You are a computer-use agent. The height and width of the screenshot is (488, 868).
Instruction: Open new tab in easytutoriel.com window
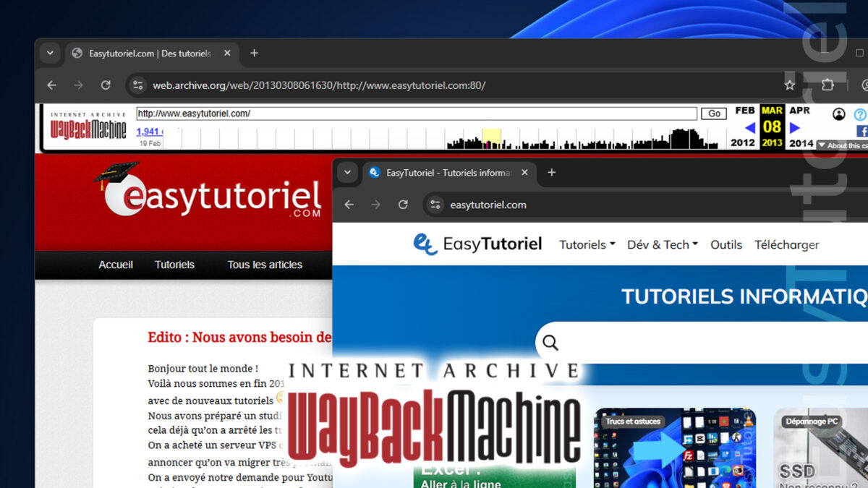click(551, 173)
